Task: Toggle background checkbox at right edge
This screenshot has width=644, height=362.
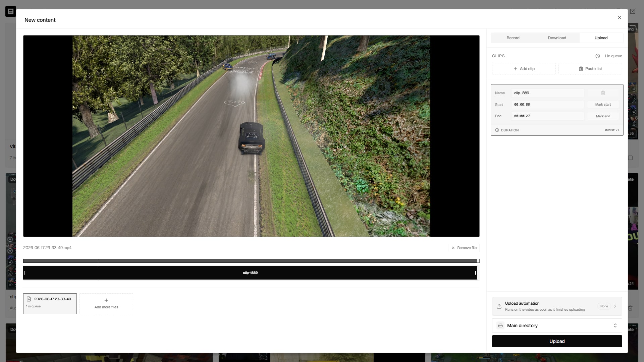Action: [x=630, y=158]
